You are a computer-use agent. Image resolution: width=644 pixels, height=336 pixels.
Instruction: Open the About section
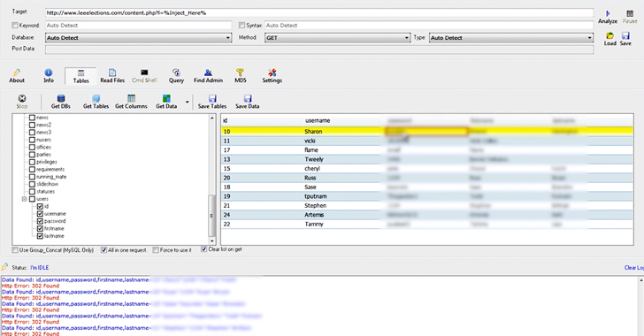(17, 76)
